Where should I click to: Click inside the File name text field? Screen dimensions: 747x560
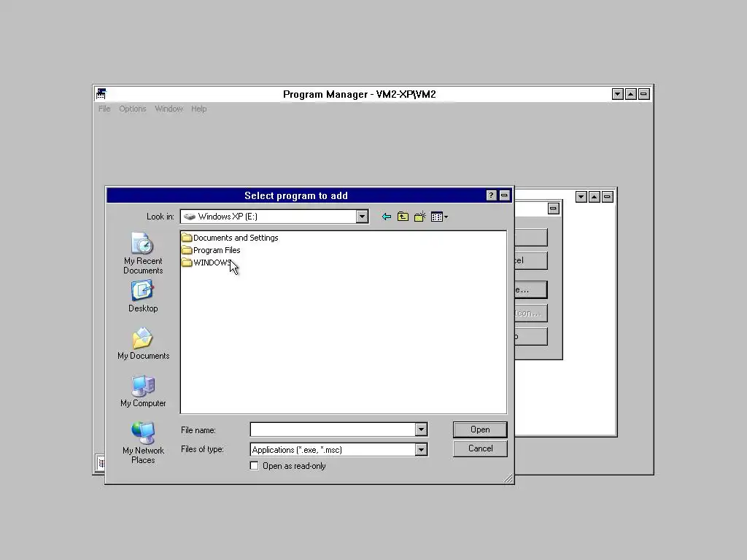tap(333, 429)
